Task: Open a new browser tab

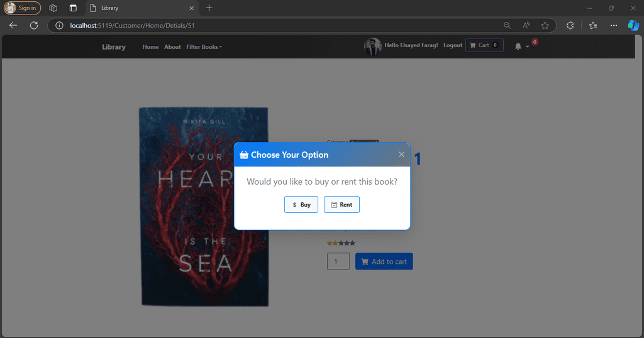Action: [x=209, y=8]
